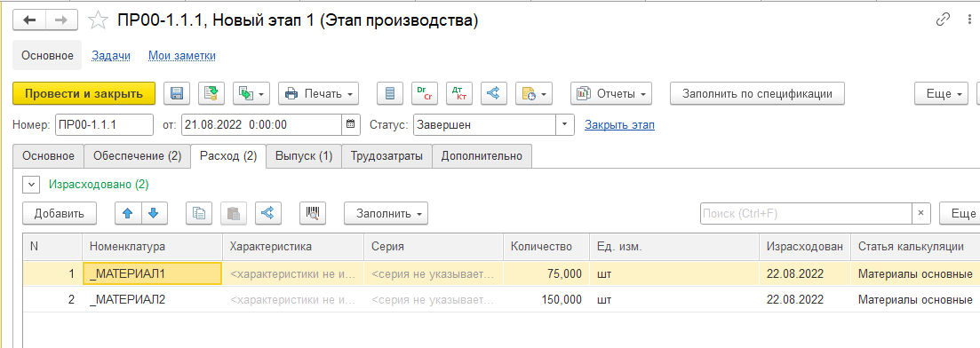Open related documents structure icon in the top toolbar

(493, 94)
